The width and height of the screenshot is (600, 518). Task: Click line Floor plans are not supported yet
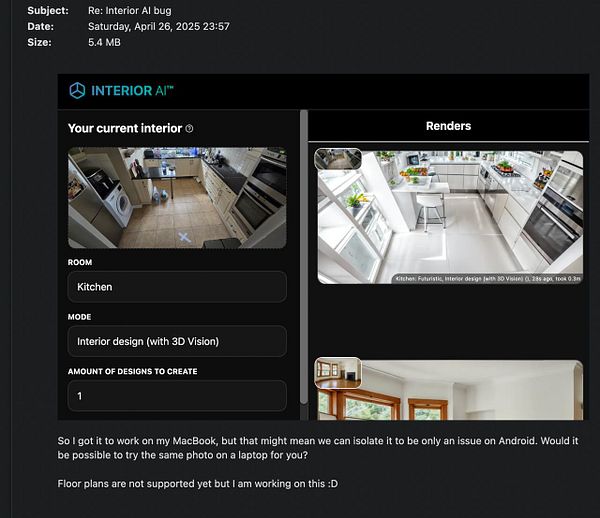(197, 484)
